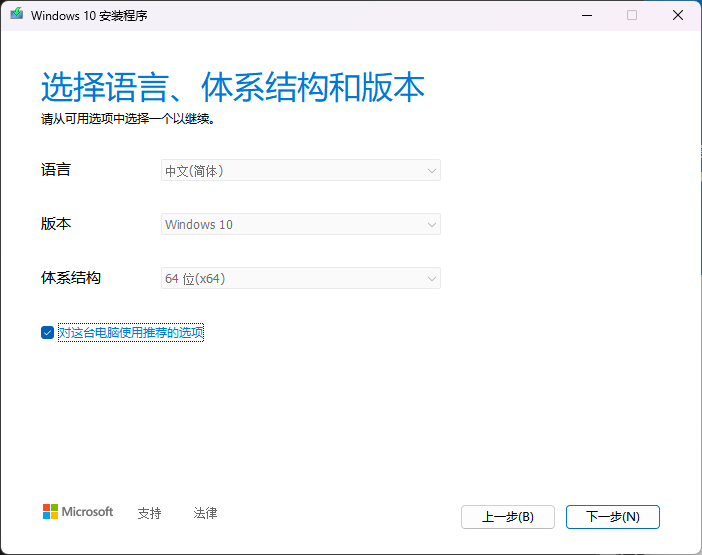
Task: Click the Windows 10 setup title bar icon
Action: point(17,14)
